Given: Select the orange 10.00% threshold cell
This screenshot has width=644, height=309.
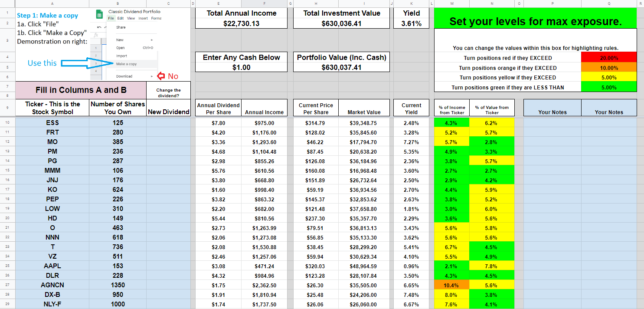Looking at the screenshot, I should coord(609,68).
